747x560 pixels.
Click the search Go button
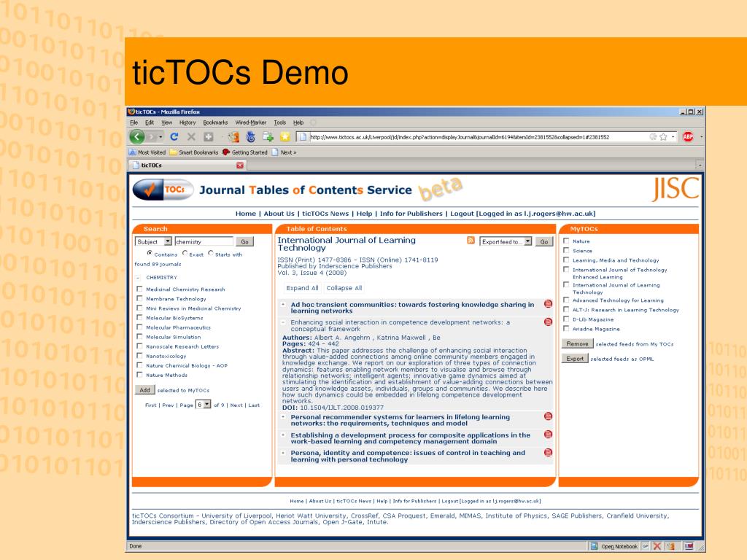click(245, 241)
